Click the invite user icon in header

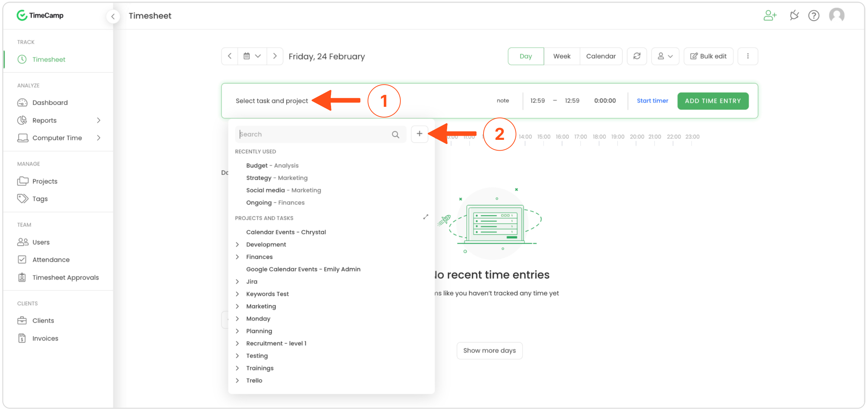[770, 16]
